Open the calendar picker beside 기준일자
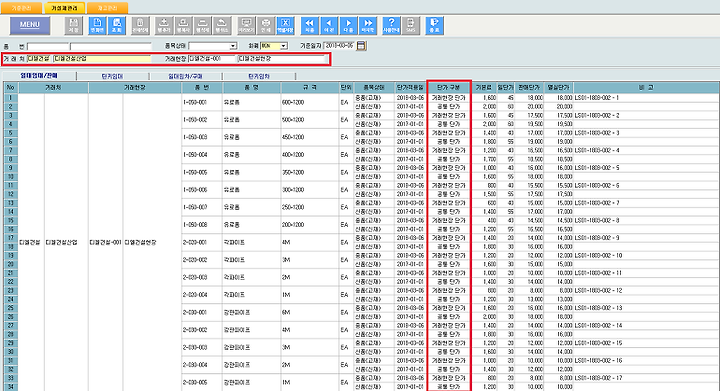Screen dimensions: 720x391 pyautogui.click(x=361, y=46)
